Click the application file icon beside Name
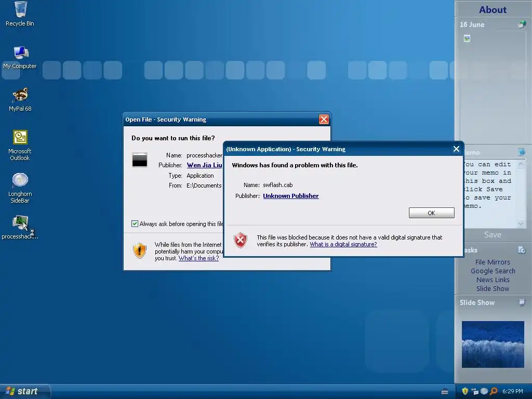Viewport: 532px width, 399px height. pyautogui.click(x=139, y=160)
